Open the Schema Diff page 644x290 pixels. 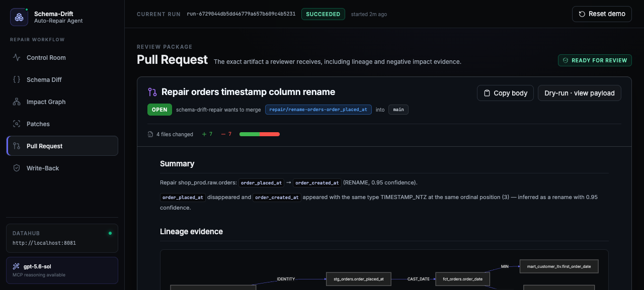pos(62,80)
